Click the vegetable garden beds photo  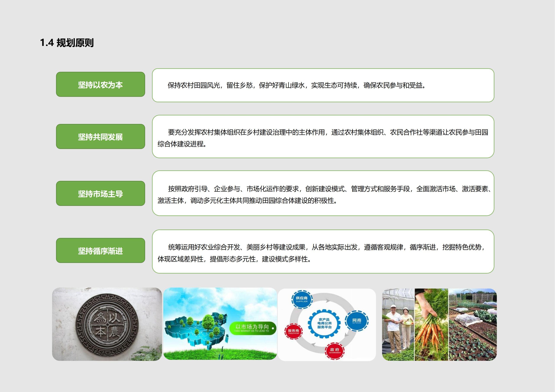473,325
